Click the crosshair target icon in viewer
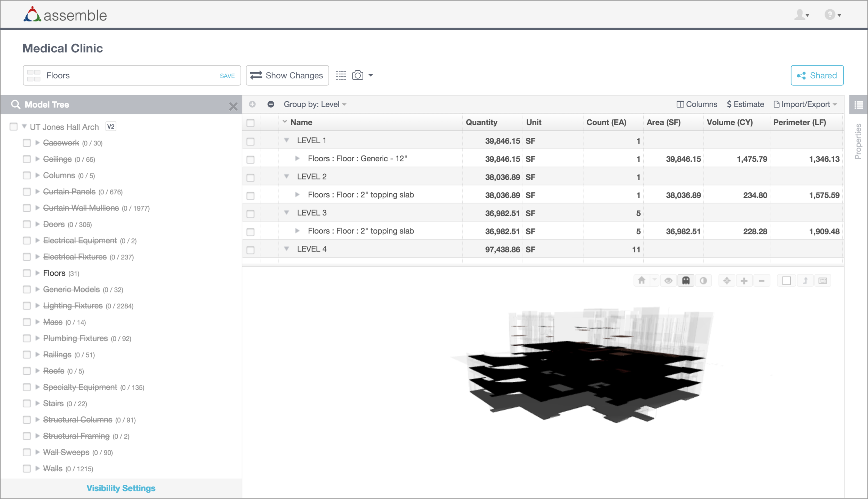This screenshot has width=868, height=499. tap(727, 280)
